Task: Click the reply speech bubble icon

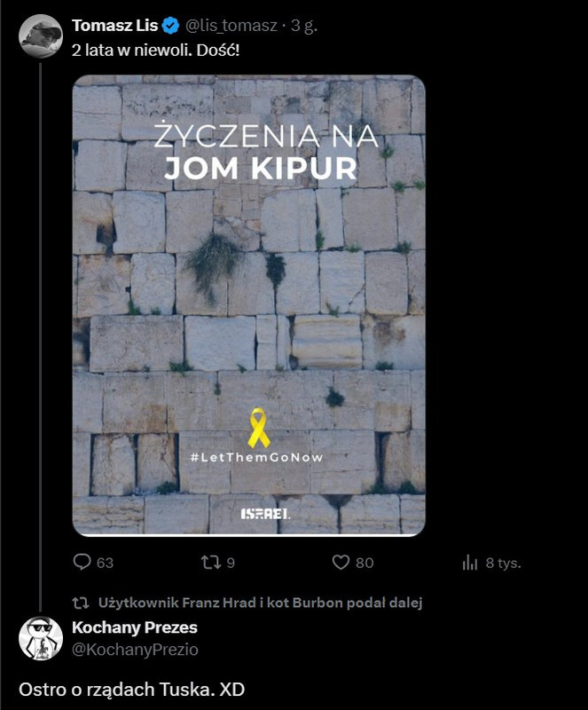Action: (x=82, y=563)
